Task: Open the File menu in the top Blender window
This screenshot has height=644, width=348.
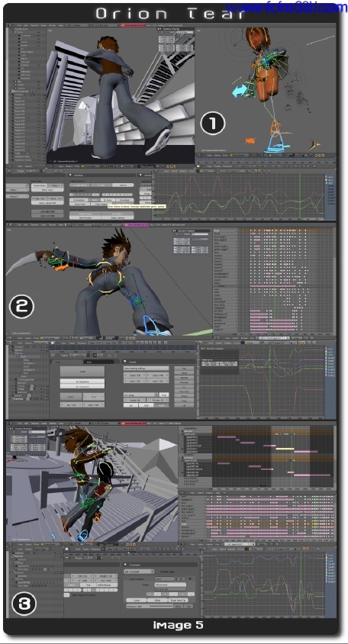Action: coord(19,24)
